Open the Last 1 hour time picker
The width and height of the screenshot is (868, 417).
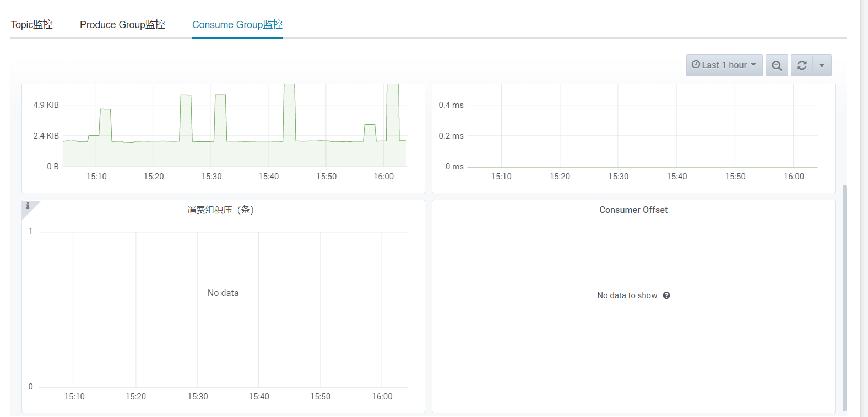pyautogui.click(x=724, y=65)
